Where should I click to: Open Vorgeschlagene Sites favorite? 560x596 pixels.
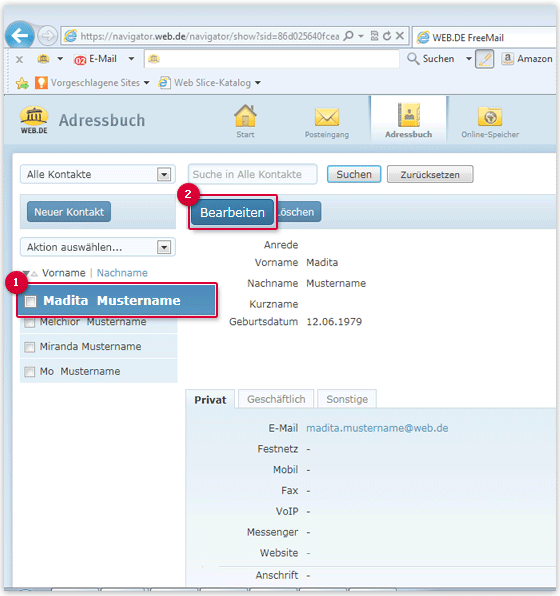pyautogui.click(x=92, y=83)
